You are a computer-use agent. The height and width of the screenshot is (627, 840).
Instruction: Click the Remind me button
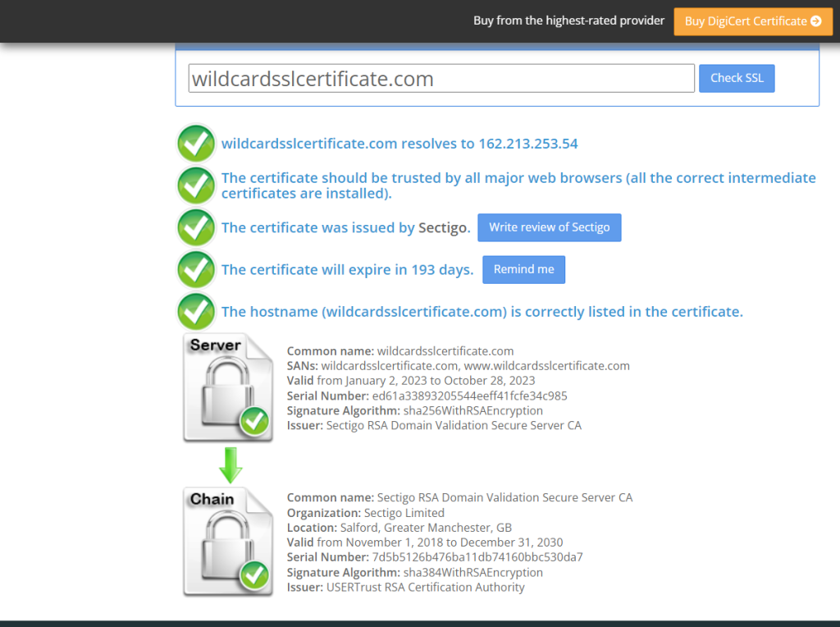(x=523, y=269)
